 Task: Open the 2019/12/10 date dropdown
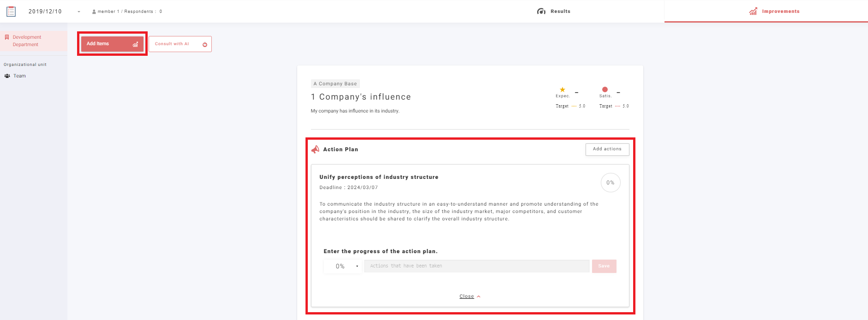[x=79, y=12]
